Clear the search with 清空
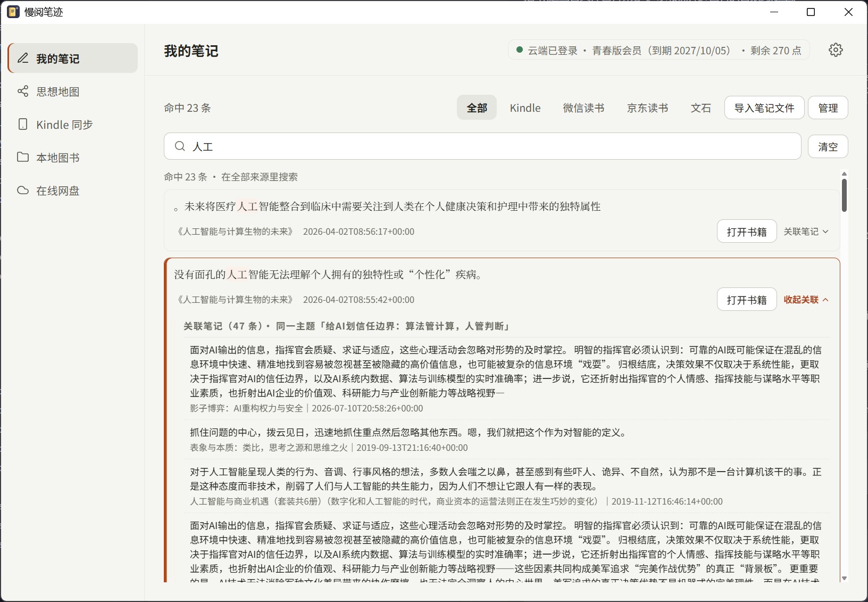 click(828, 146)
